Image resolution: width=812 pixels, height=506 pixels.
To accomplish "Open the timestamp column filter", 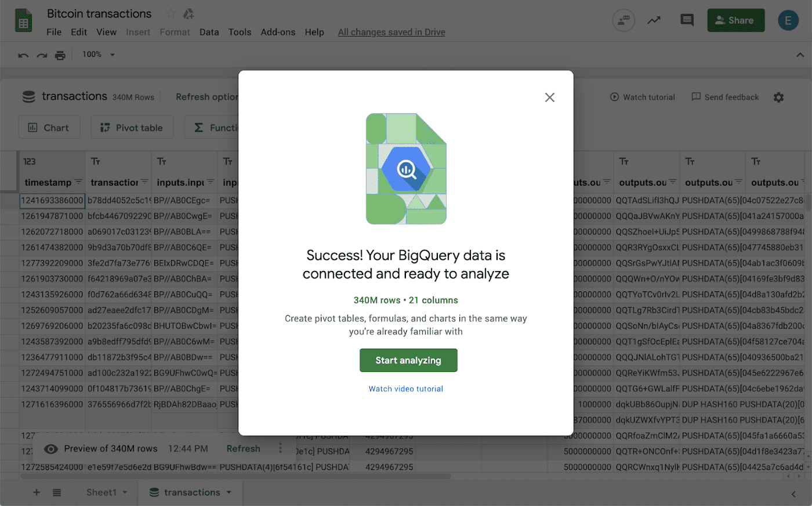I will point(78,182).
